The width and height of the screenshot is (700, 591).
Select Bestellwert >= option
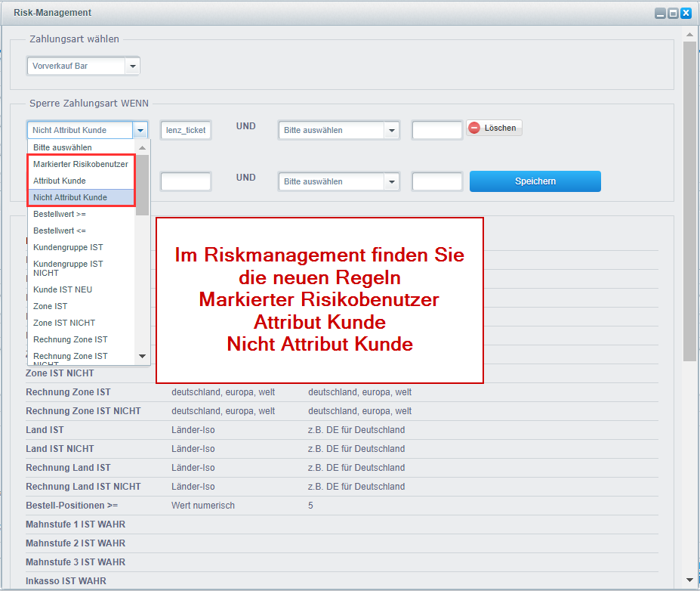tap(81, 214)
